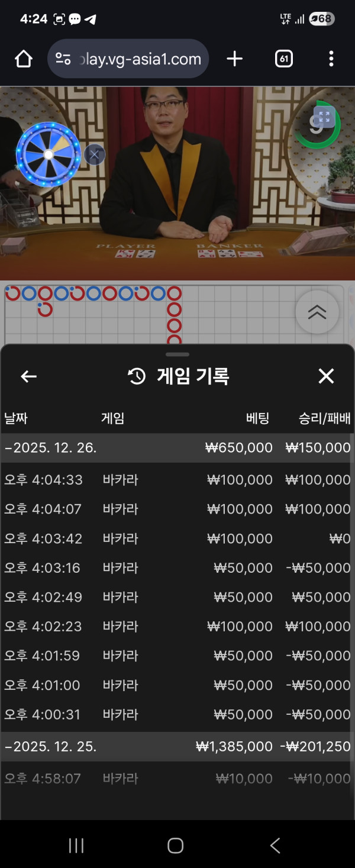355x868 pixels.
Task: Open a new tab with plus icon
Action: 235,59
